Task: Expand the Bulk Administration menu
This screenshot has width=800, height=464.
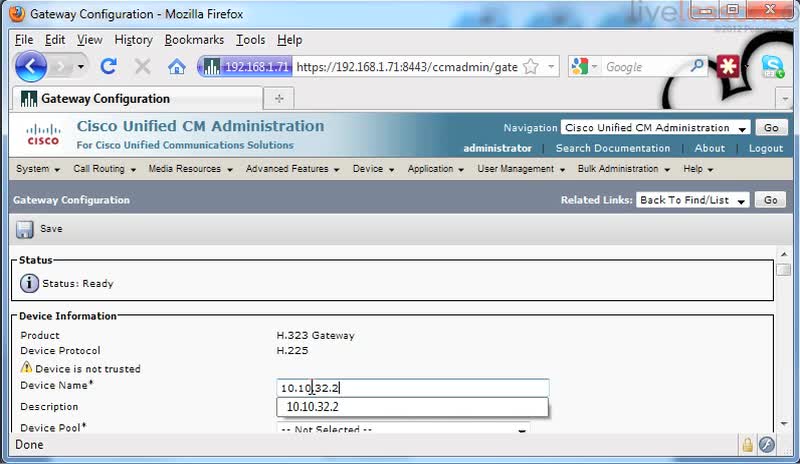Action: pyautogui.click(x=623, y=169)
